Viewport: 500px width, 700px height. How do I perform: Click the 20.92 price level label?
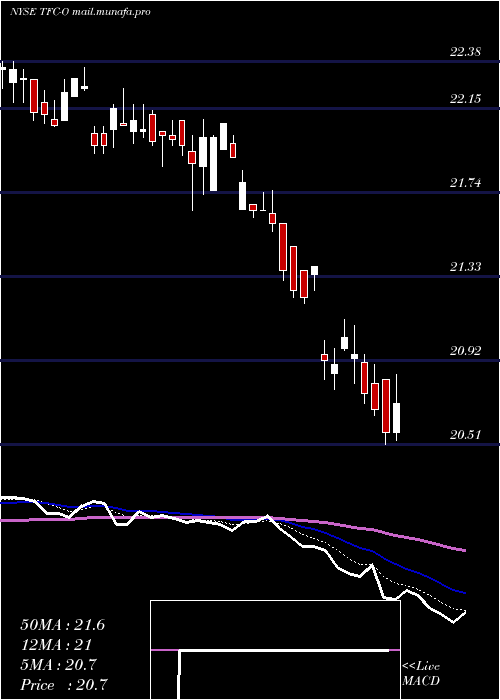click(x=465, y=351)
